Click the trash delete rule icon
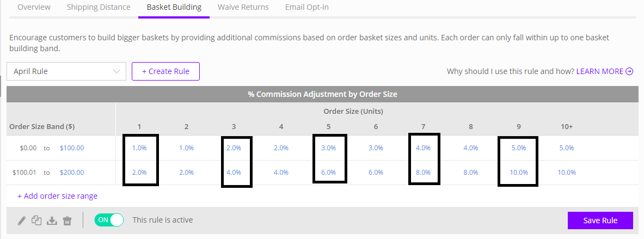 tap(68, 221)
